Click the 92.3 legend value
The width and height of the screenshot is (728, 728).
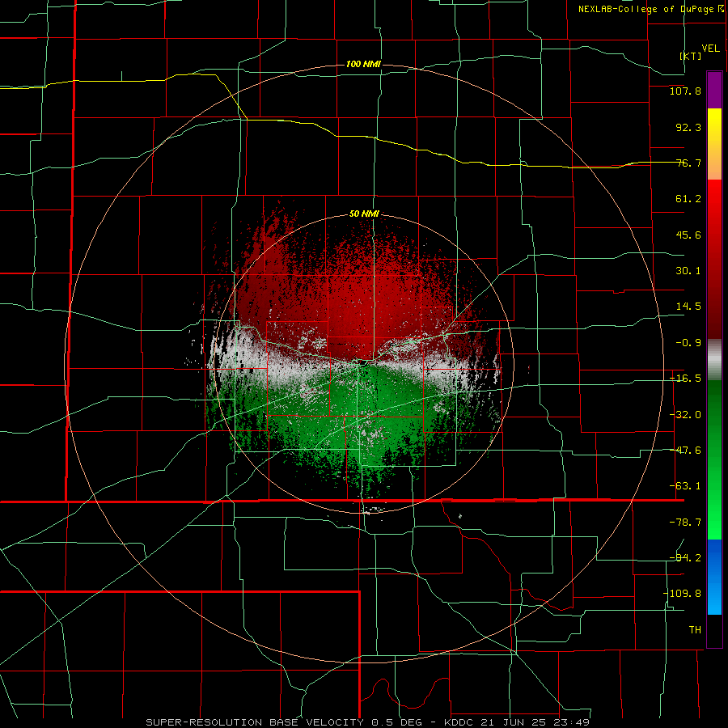point(688,127)
